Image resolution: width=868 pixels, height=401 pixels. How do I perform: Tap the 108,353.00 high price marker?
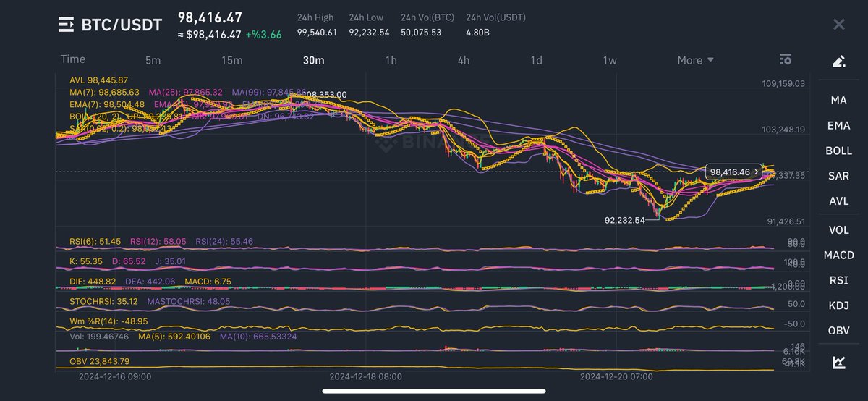(x=324, y=95)
